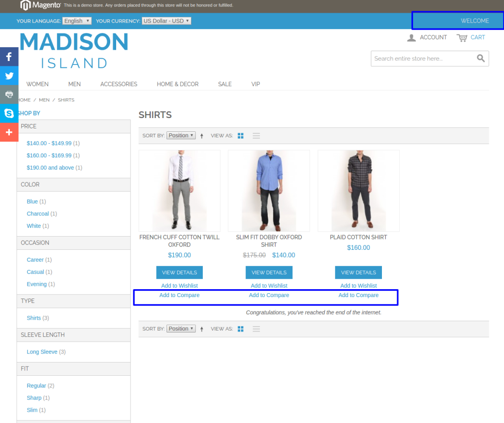Filter shirts by color White
This screenshot has width=504, height=423.
pyautogui.click(x=34, y=226)
